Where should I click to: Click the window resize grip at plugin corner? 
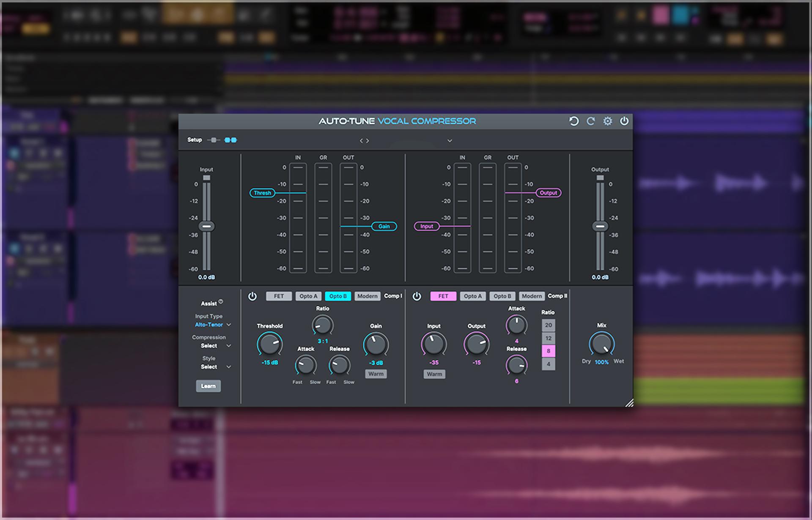629,403
